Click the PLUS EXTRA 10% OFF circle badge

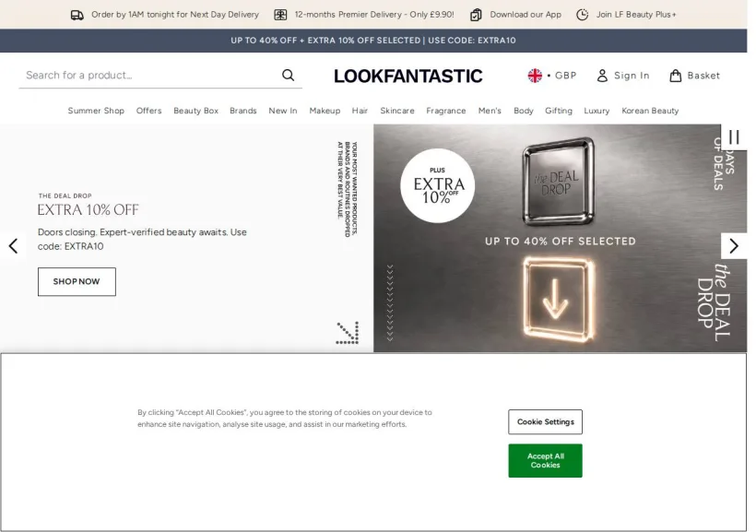[437, 185]
